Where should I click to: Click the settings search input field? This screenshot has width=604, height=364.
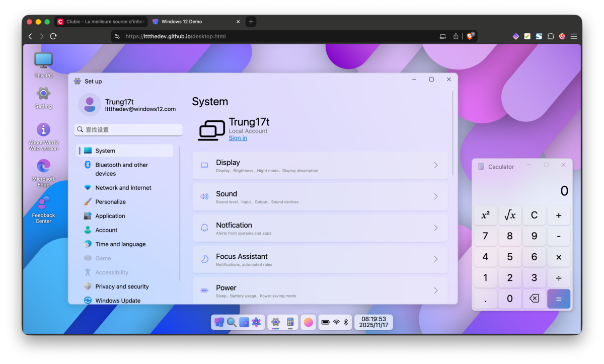click(128, 129)
